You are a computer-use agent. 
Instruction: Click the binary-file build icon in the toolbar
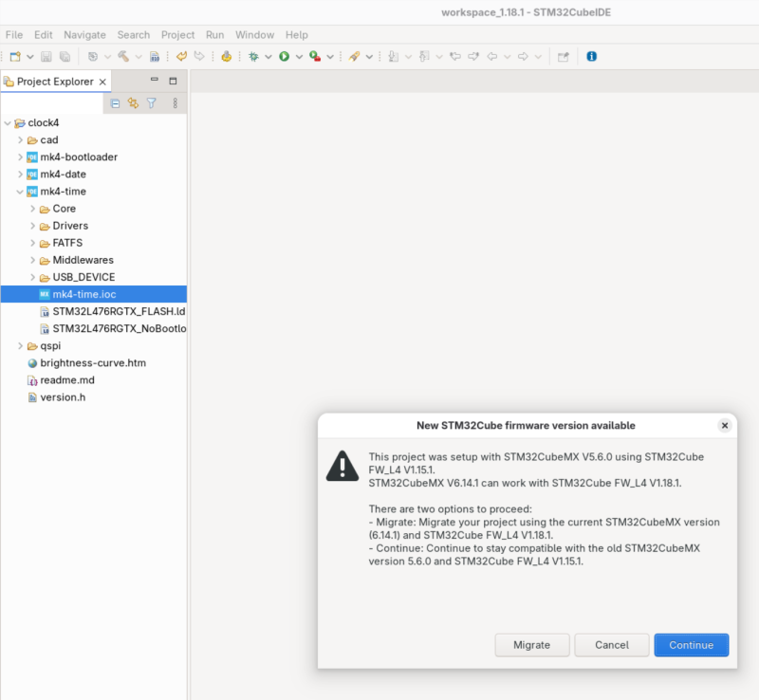click(155, 57)
